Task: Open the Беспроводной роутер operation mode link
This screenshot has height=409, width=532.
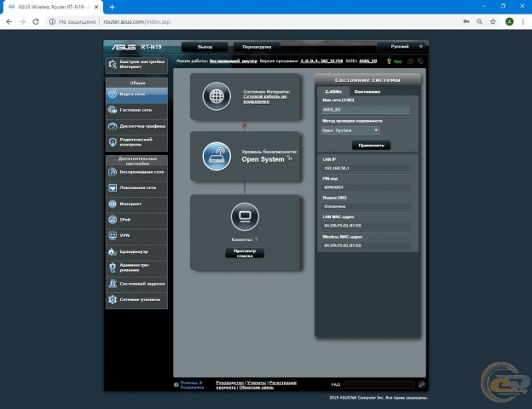Action: [234, 61]
